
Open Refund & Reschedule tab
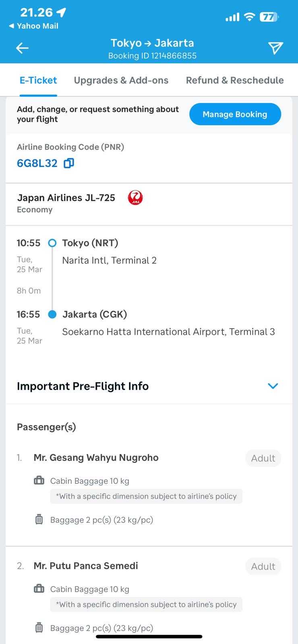pos(235,80)
